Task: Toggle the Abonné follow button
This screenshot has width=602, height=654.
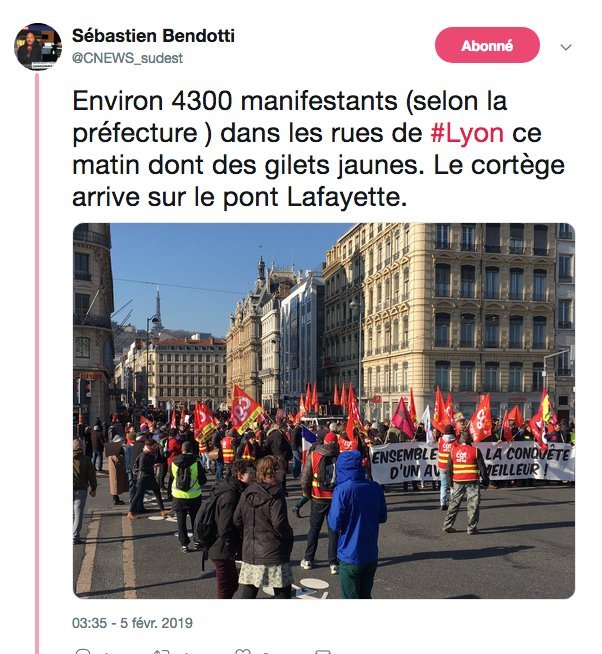Action: coord(487,45)
